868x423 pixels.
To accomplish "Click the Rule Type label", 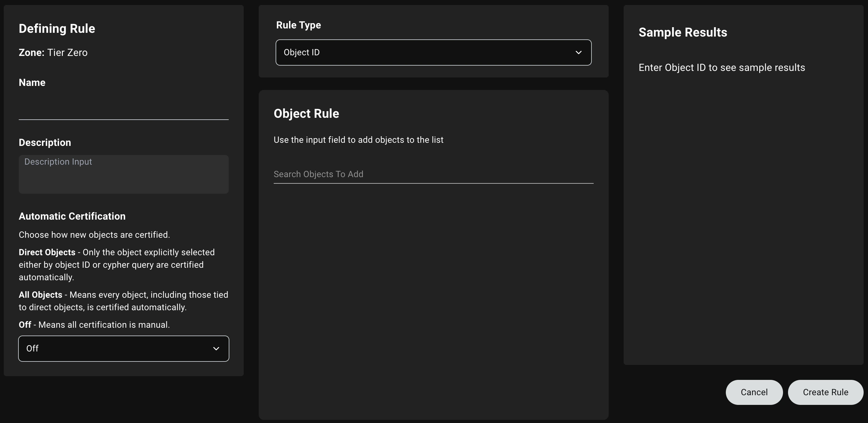I will pyautogui.click(x=298, y=25).
